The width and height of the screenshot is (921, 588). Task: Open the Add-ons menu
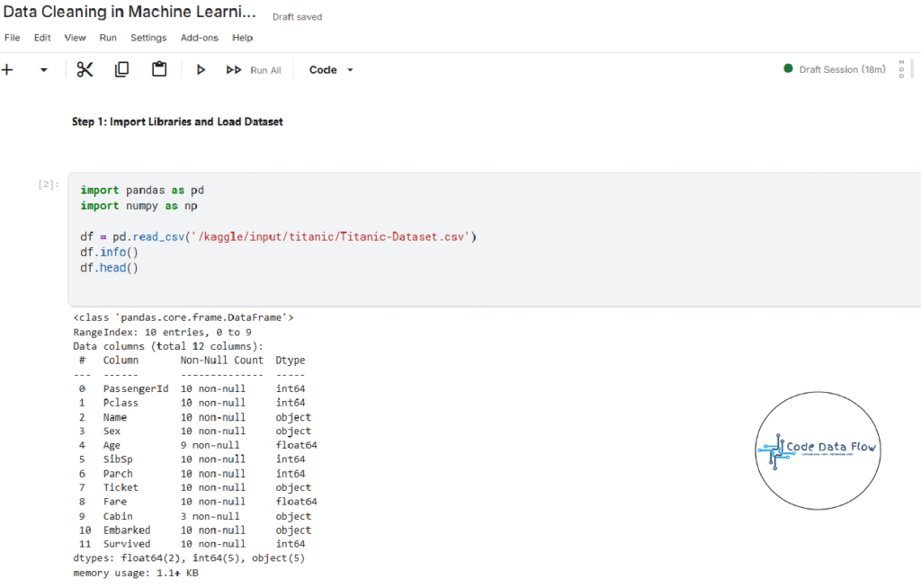pyautogui.click(x=199, y=38)
